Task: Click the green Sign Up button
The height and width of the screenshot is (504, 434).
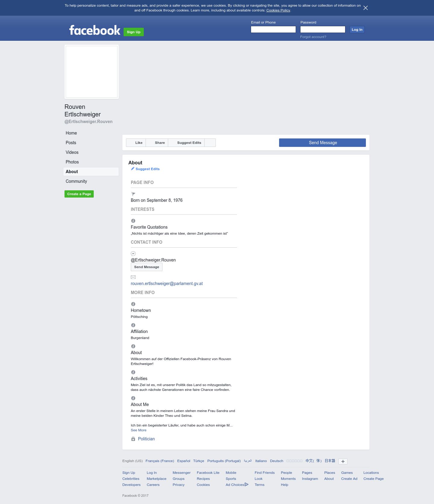Action: pyautogui.click(x=134, y=32)
